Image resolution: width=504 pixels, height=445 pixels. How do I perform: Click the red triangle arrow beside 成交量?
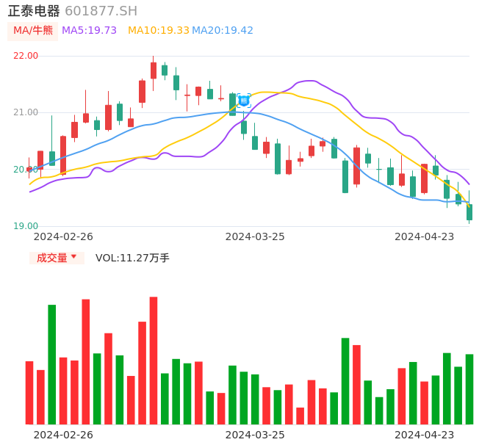[73, 257]
